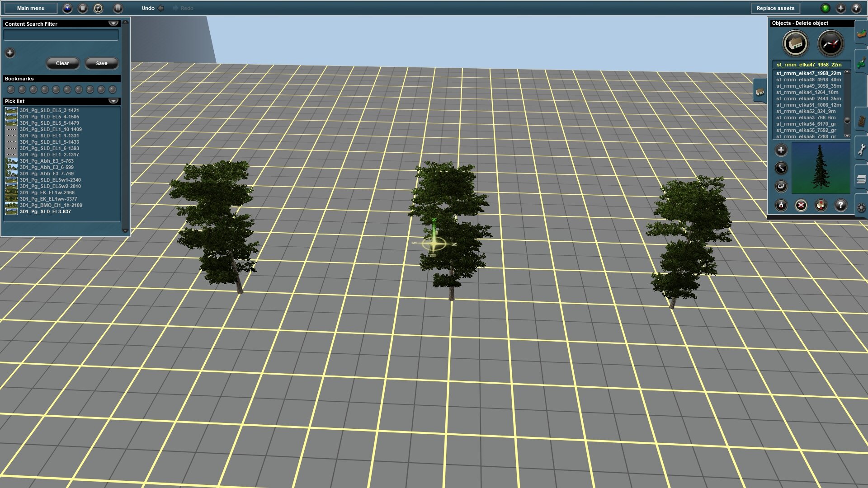
Task: Select st_rmm_elka49_3058_35m in object list
Action: (809, 86)
